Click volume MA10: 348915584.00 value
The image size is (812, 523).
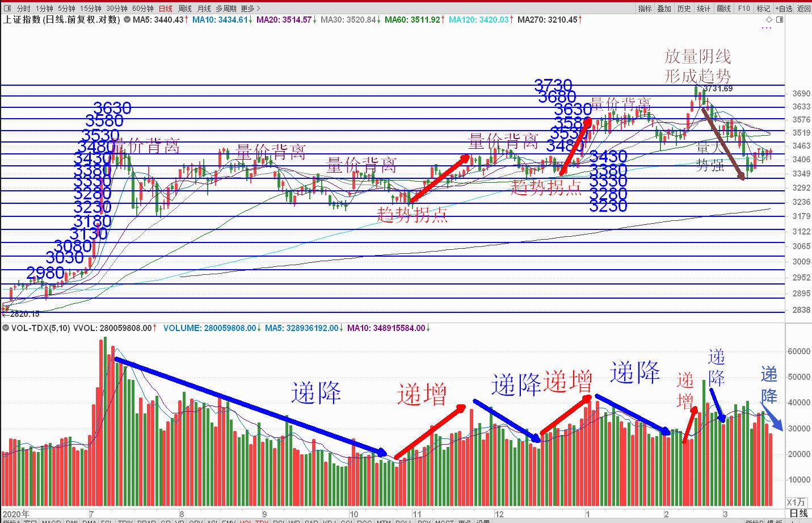(389, 328)
